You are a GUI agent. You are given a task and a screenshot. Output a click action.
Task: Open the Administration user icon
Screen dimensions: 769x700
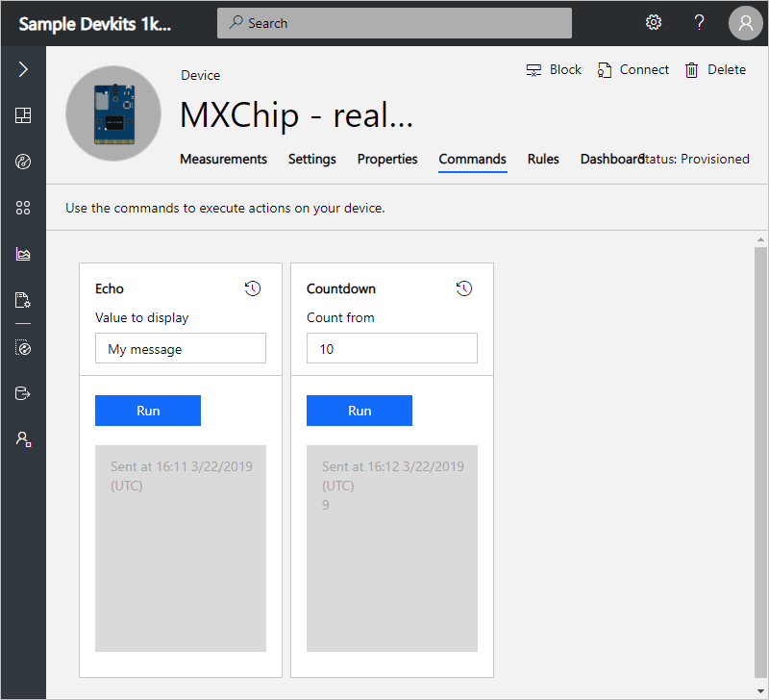click(x=23, y=438)
